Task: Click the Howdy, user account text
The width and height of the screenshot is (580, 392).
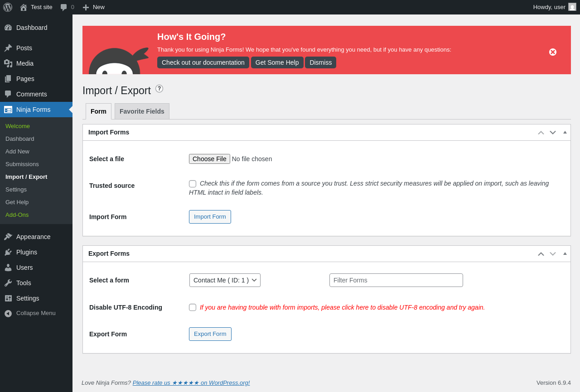Action: click(549, 7)
